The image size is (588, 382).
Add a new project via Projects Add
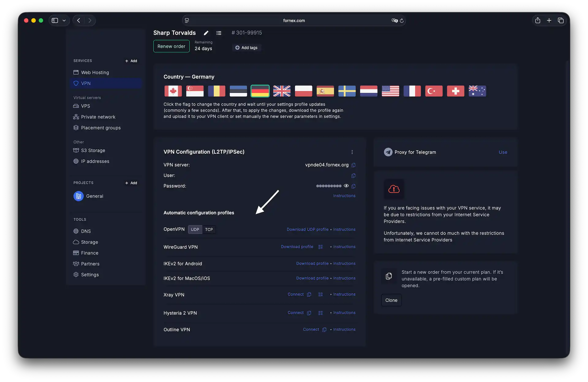point(131,183)
